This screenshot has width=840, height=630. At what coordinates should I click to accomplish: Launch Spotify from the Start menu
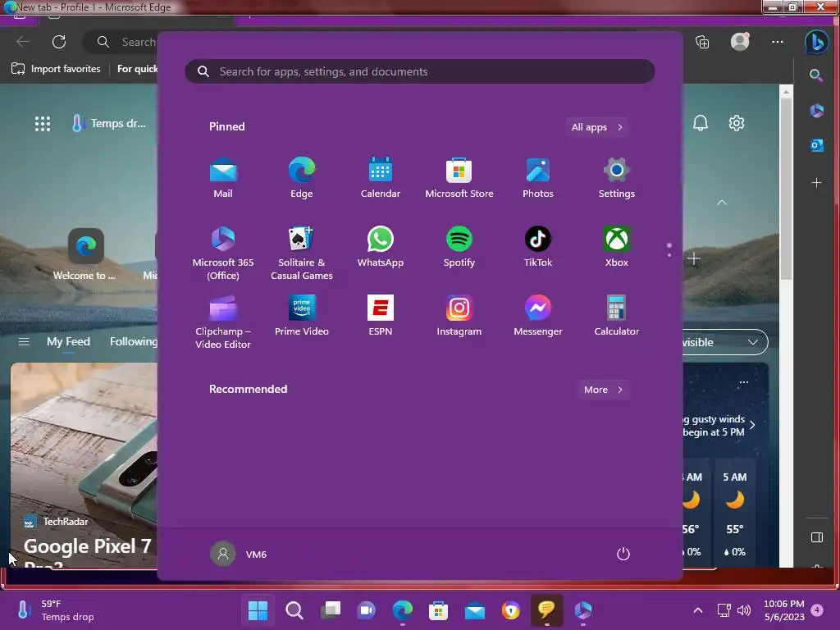[459, 247]
